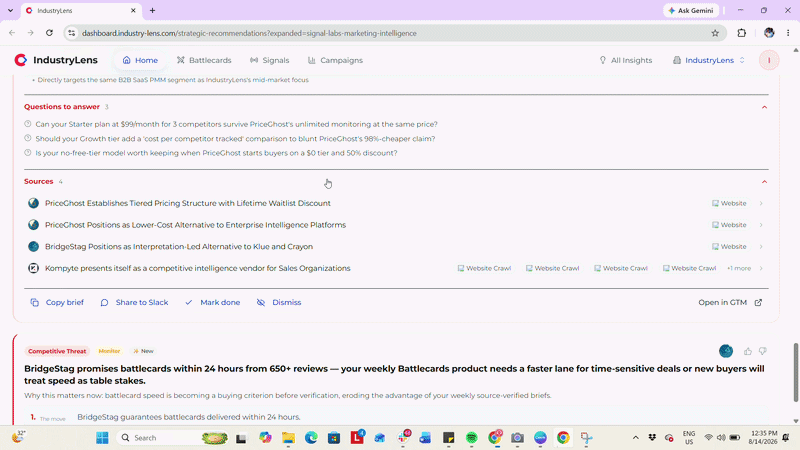Open BridgeStag Interpretation-Led Alternative source
Screen dimensions: 800x450
(179, 246)
